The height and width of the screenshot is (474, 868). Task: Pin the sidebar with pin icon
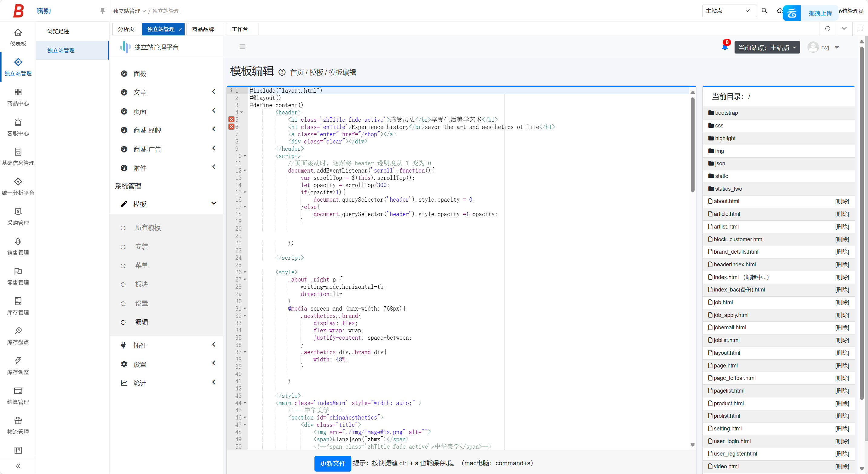click(102, 11)
